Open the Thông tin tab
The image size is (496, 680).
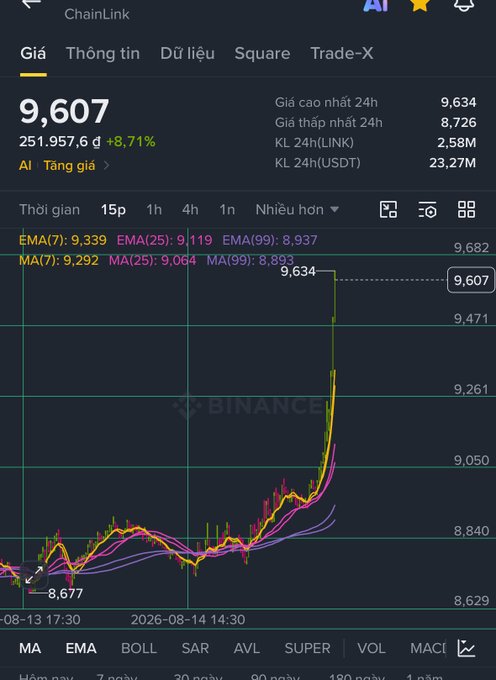point(103,53)
